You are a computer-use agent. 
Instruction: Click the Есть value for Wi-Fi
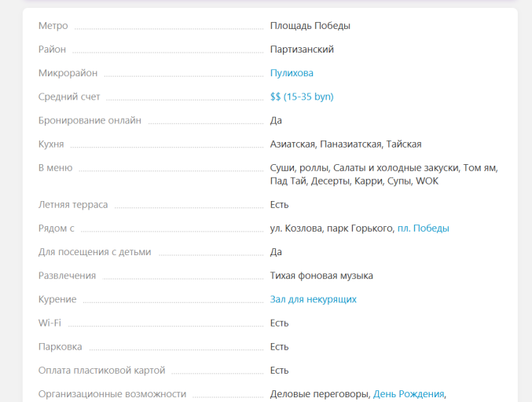click(279, 323)
